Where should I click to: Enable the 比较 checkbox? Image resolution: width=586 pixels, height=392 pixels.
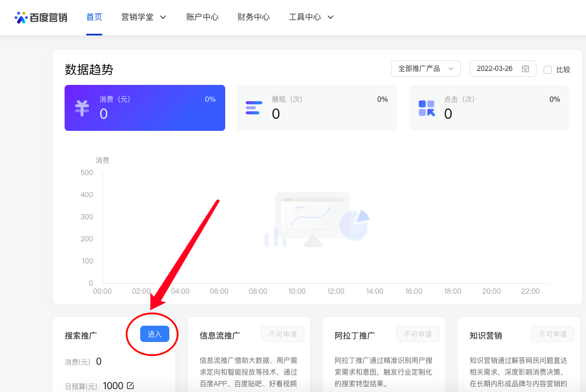click(546, 69)
